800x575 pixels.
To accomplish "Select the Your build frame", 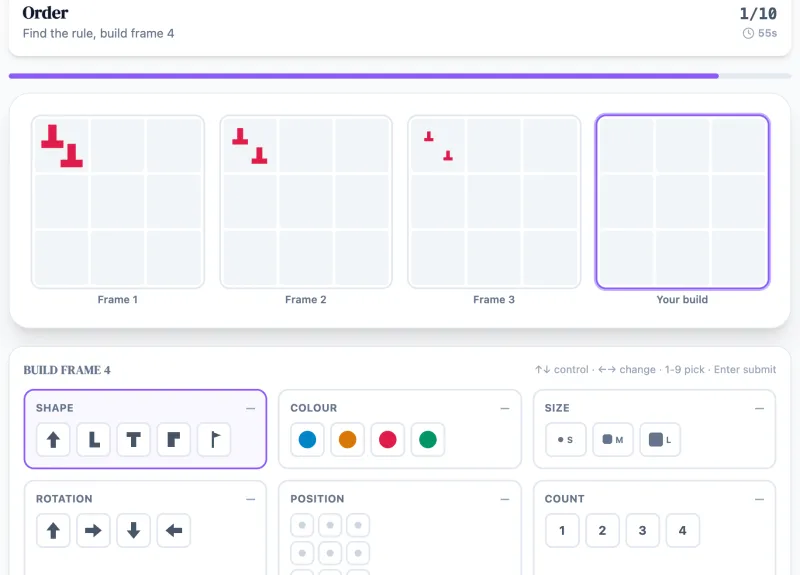I will (682, 202).
